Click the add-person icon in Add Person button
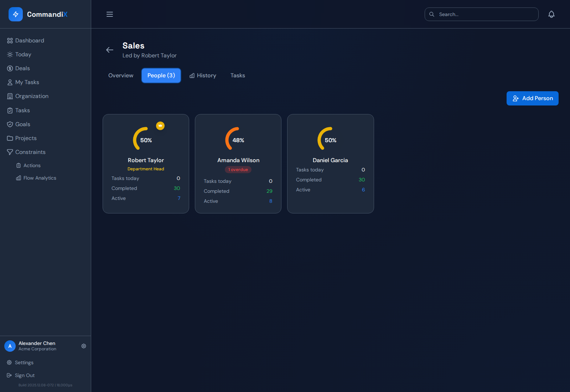This screenshot has height=392, width=570. coord(515,98)
